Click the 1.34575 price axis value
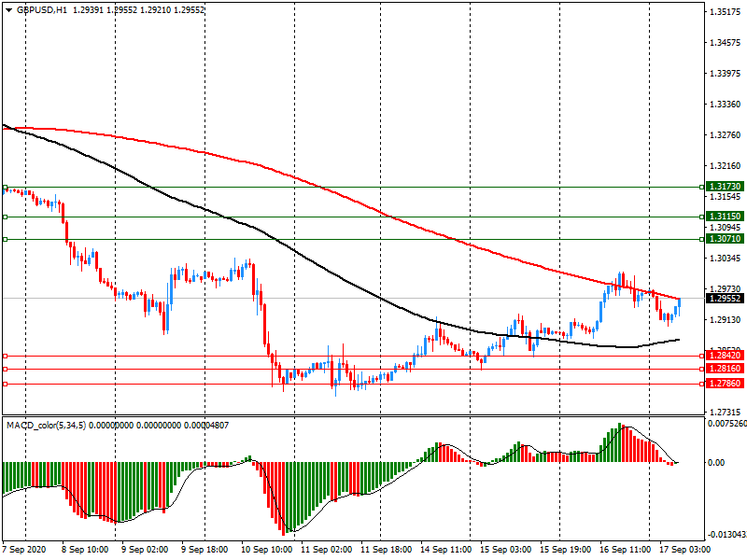 coord(726,43)
